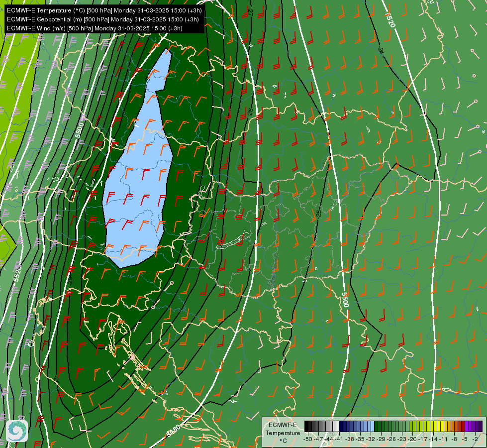Click the '-27' isotherm label at top
The width and height of the screenshot is (487, 448).
pyautogui.click(x=250, y=12)
